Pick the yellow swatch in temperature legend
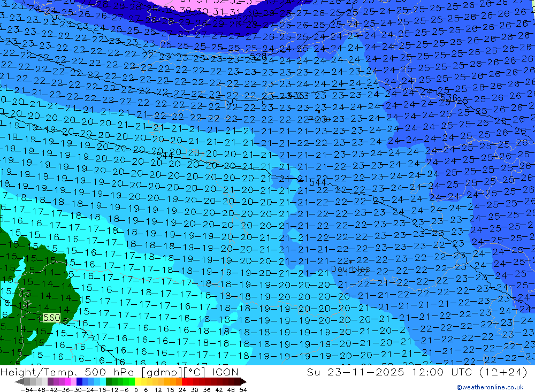 click(x=138, y=381)
